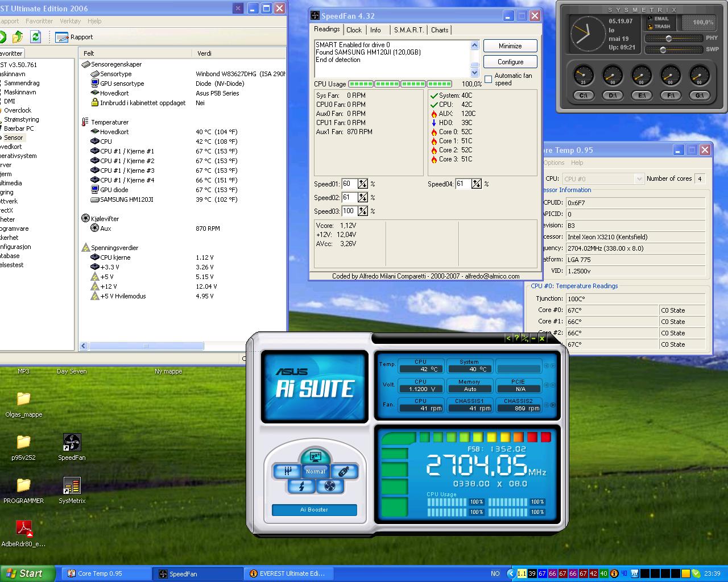Viewport: 728px width, 582px height.
Task: Click the EMAIL indicator in SysMetrix
Action: [x=659, y=18]
